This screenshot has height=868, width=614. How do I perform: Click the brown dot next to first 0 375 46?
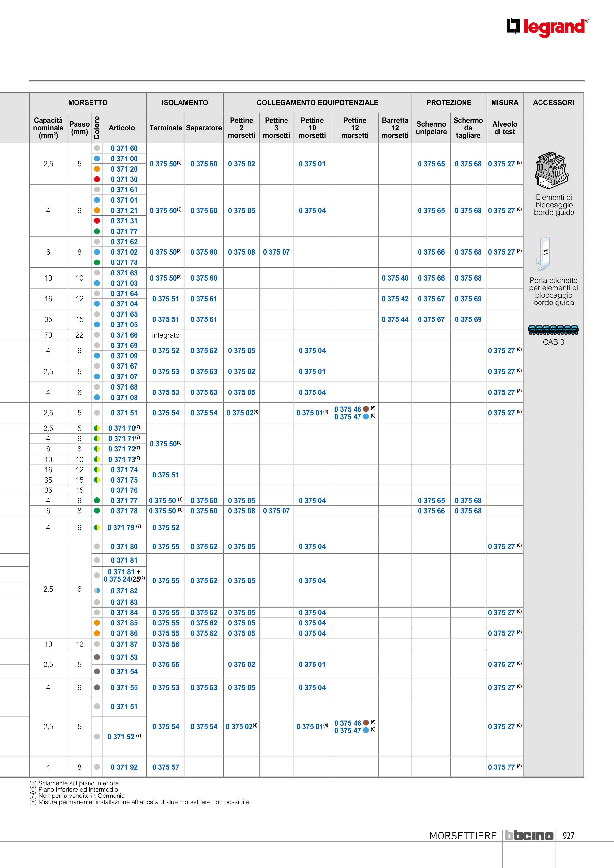tap(366, 409)
